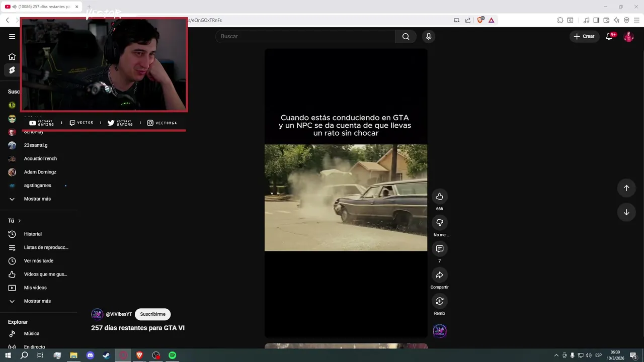Open the notifications bell
The height and width of the screenshot is (362, 644).
[x=609, y=36]
